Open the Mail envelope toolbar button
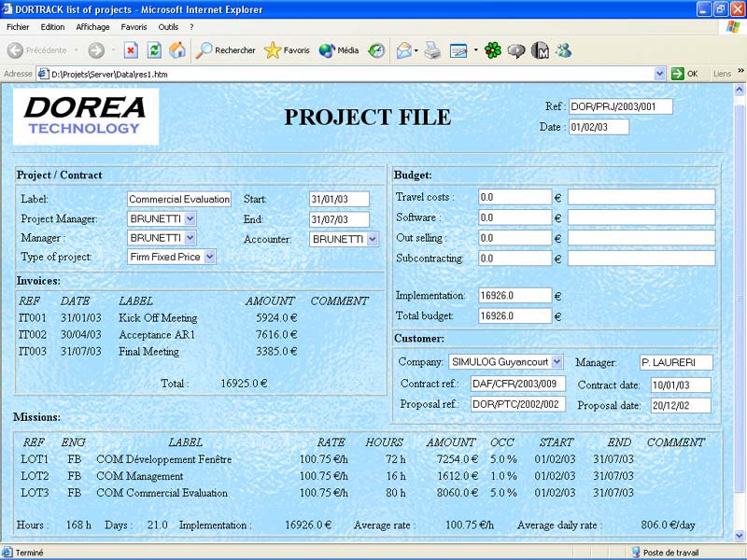This screenshot has height=560, width=747. [404, 50]
